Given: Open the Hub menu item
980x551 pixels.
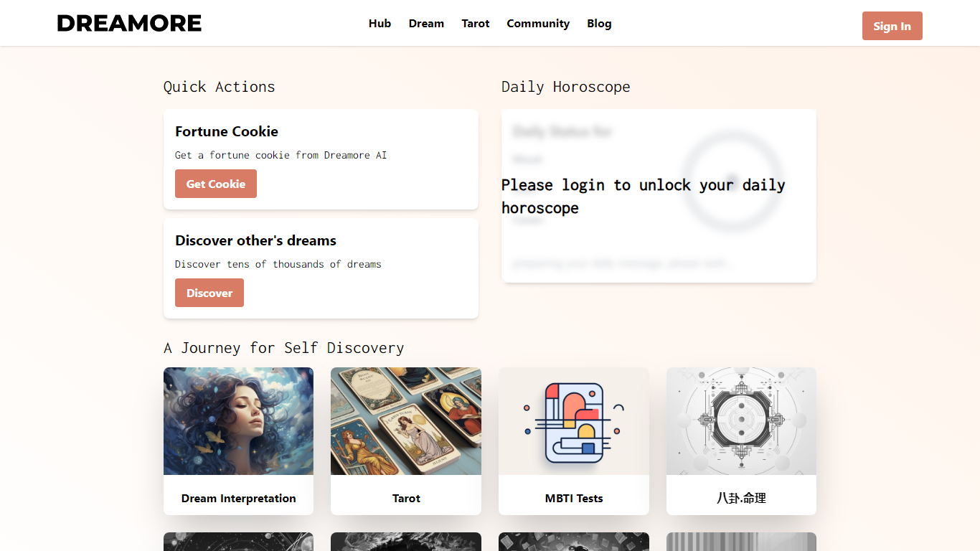Looking at the screenshot, I should (x=380, y=24).
